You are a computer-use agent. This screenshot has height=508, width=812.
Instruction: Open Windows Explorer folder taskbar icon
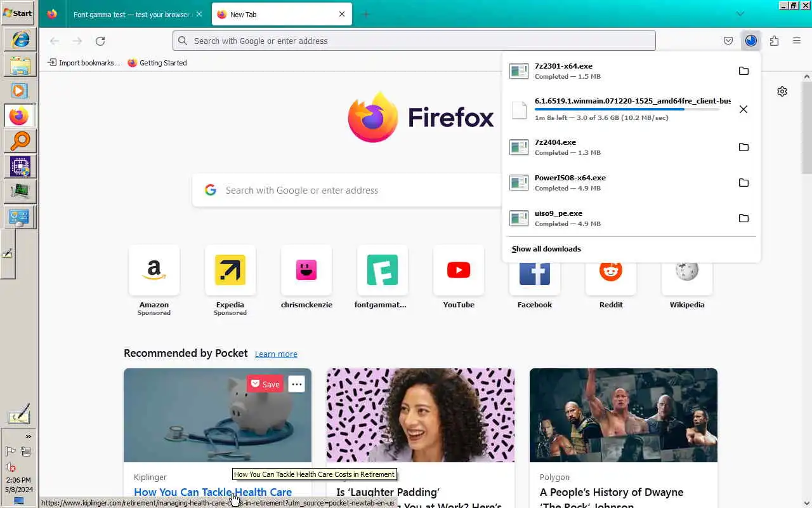pos(20,65)
